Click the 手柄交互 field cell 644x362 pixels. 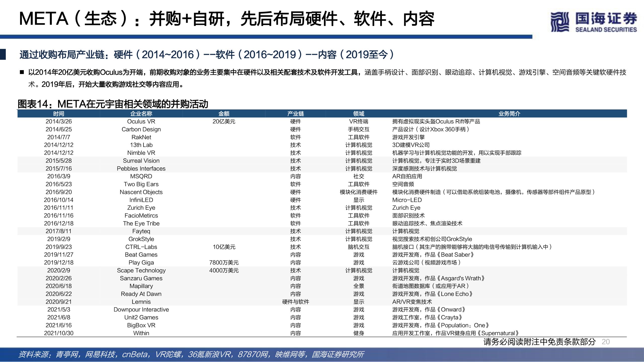(x=359, y=129)
